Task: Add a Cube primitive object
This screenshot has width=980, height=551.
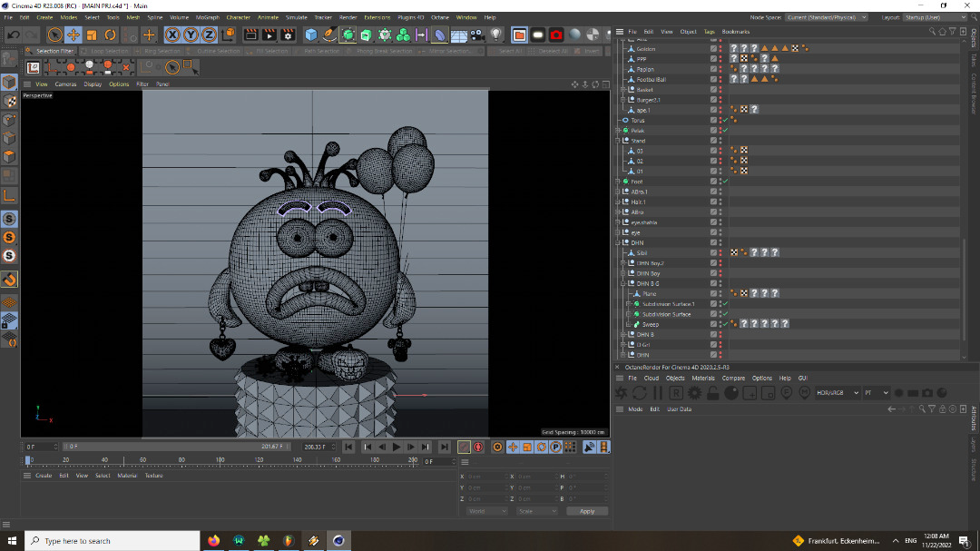Action: click(x=311, y=34)
